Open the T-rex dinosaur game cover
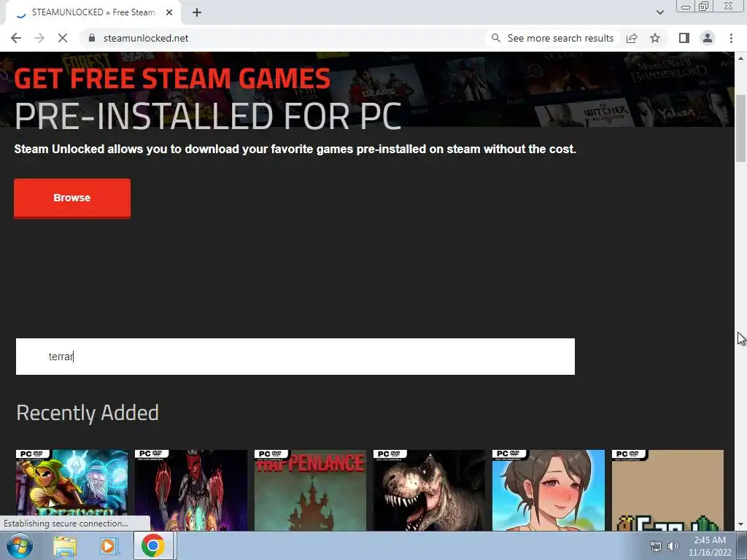747x560 pixels. (429, 490)
